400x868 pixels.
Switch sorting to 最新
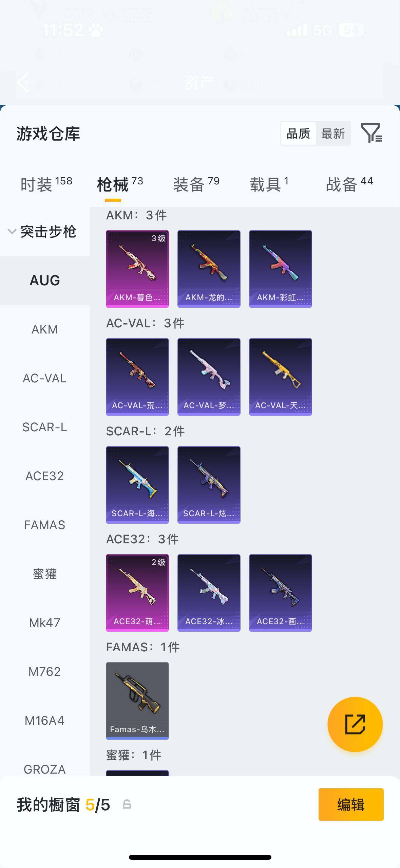pyautogui.click(x=333, y=134)
